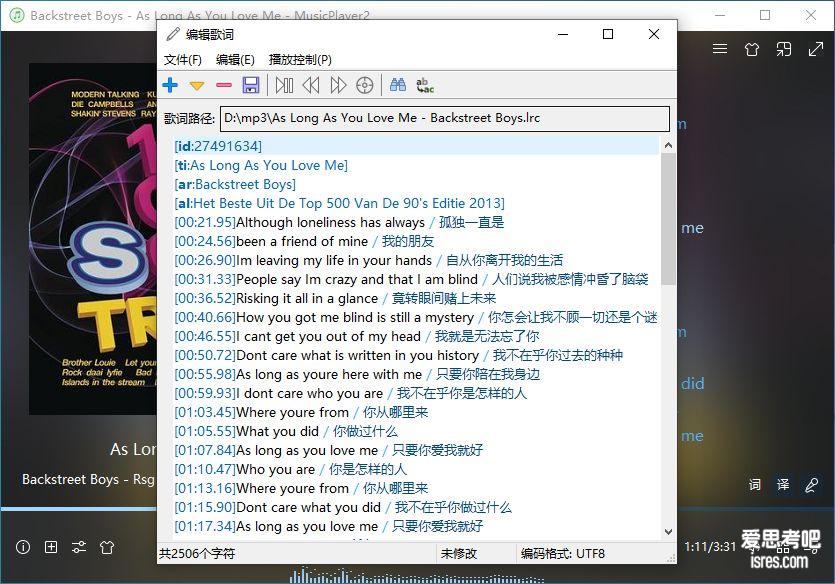
Task: Click the target locate-position toolbar icon
Action: (365, 85)
